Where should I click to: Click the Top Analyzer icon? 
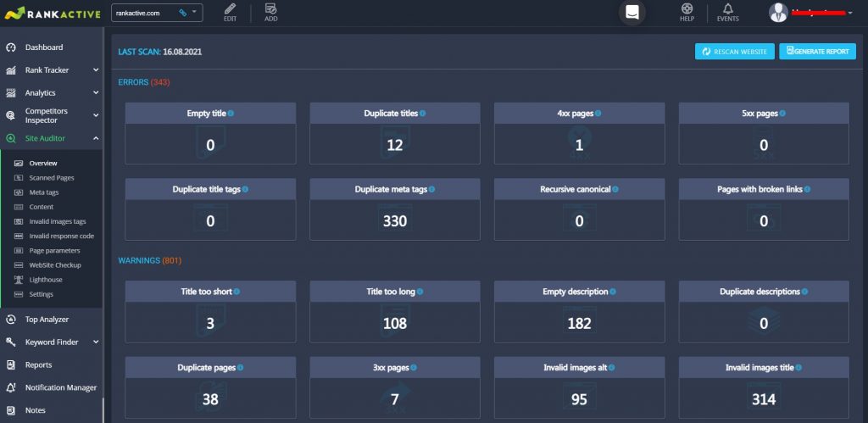(x=10, y=320)
